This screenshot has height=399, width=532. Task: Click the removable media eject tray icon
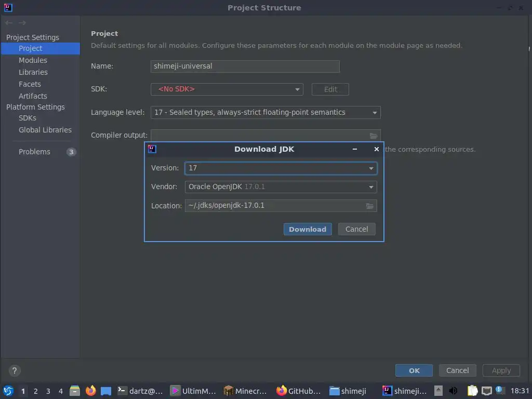tap(438, 391)
